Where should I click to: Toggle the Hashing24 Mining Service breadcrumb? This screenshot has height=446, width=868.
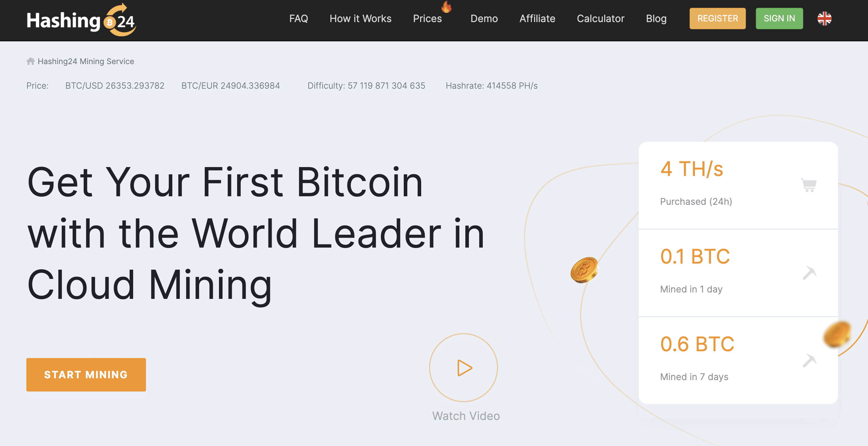click(x=85, y=61)
